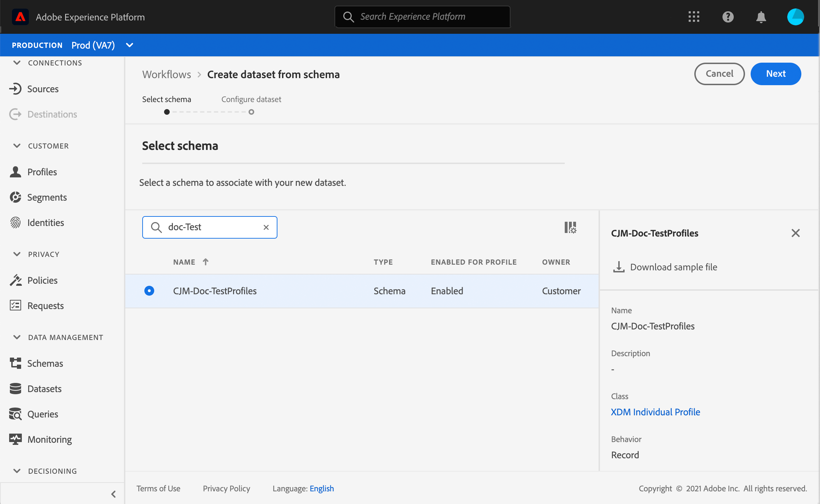The height and width of the screenshot is (504, 820).
Task: Open the notifications bell icon
Action: [761, 17]
